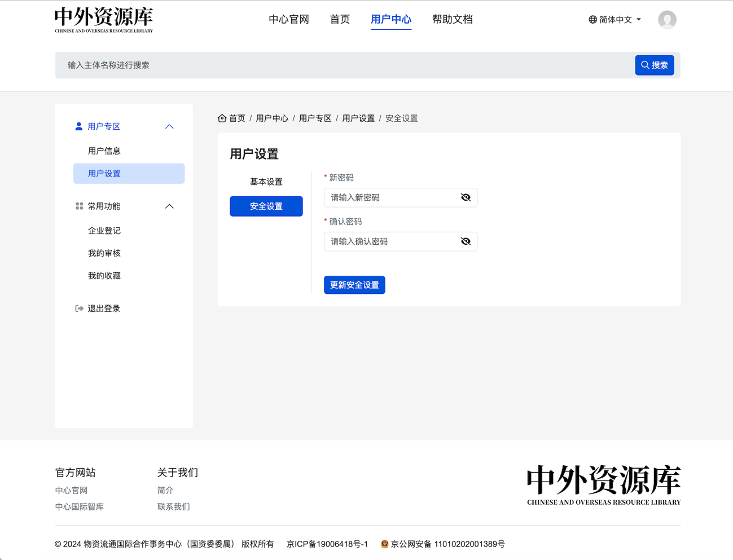Click the 用户专区 person icon
Screen dimensions: 733x560
pyautogui.click(x=79, y=126)
